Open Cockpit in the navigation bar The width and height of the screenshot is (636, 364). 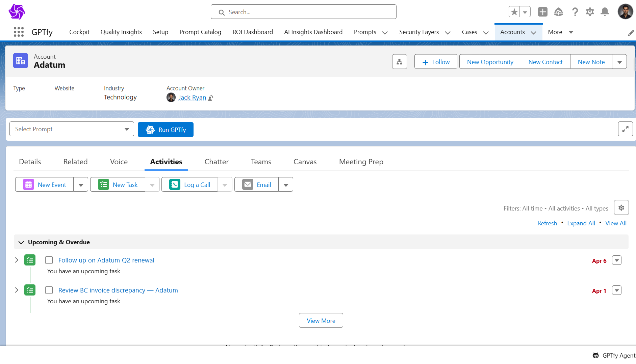[x=79, y=32]
